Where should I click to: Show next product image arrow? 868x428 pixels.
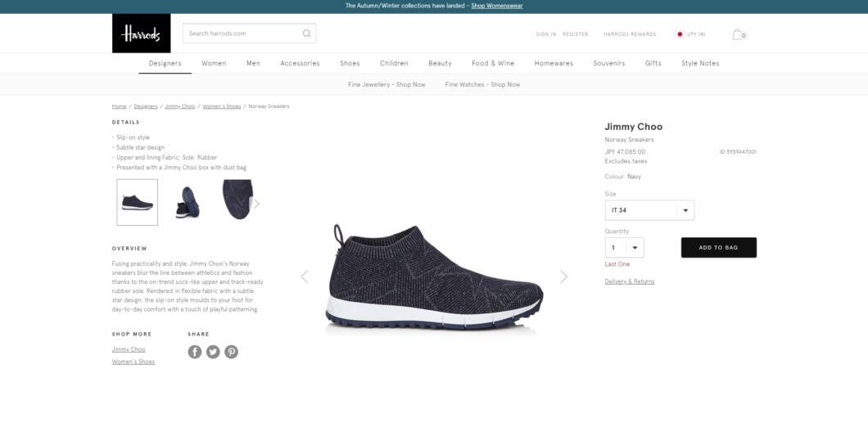point(563,277)
